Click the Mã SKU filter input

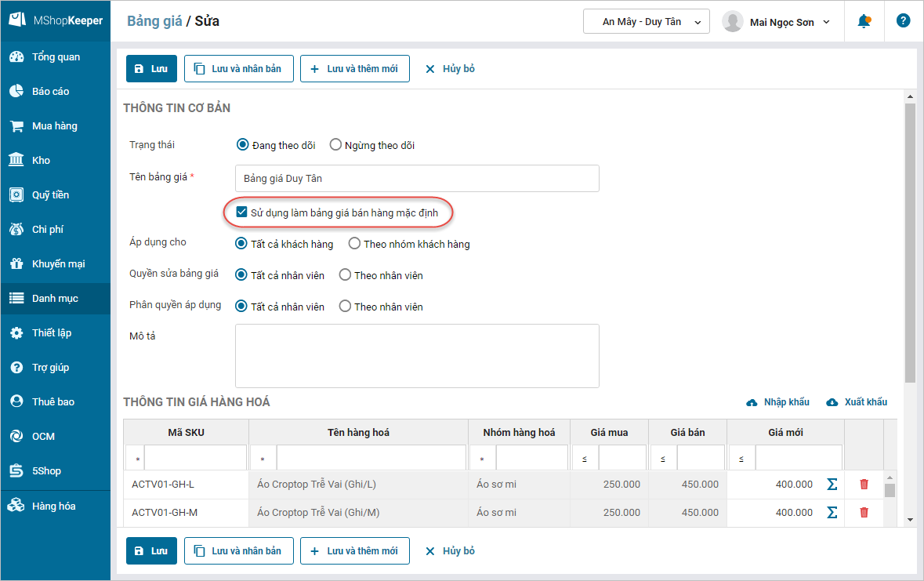[x=196, y=458]
